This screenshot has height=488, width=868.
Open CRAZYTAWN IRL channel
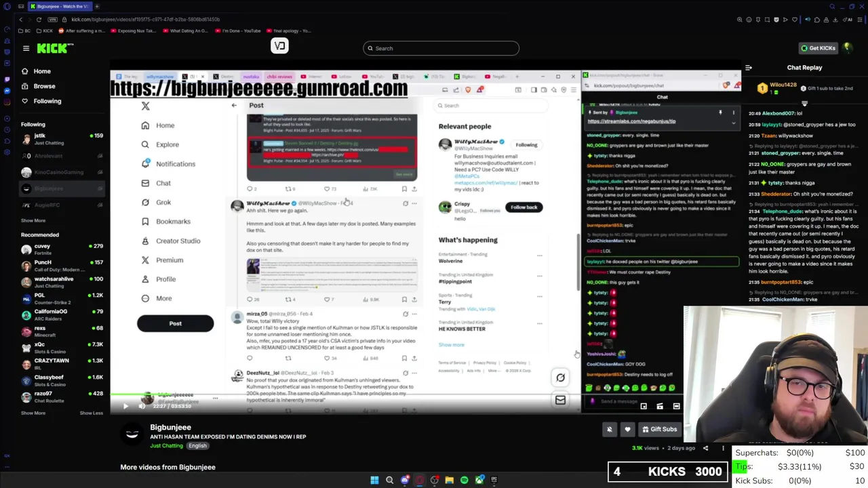coord(62,364)
